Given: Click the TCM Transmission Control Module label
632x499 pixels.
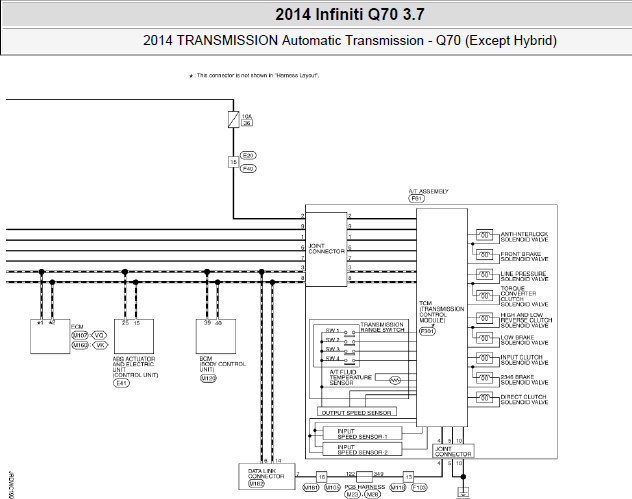Looking at the screenshot, I should click(441, 312).
